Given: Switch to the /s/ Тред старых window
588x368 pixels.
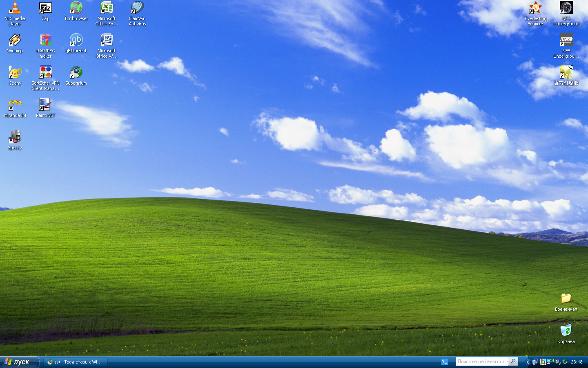Looking at the screenshot, I should click(75, 361).
